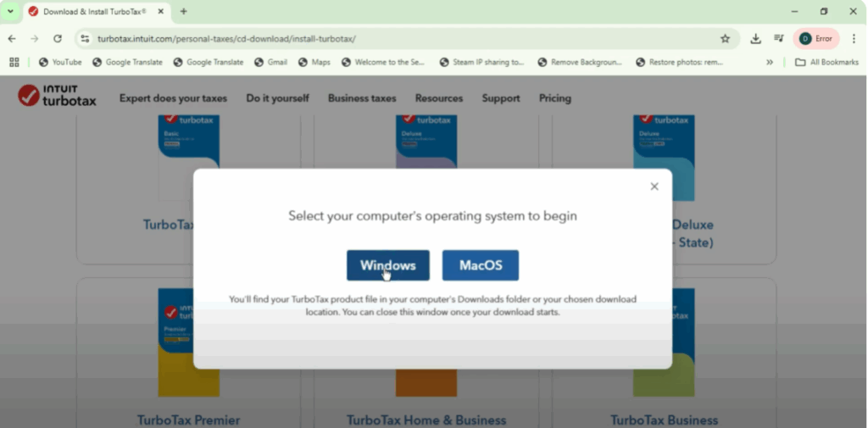Image resolution: width=868 pixels, height=428 pixels.
Task: Open a new browser tab
Action: [x=184, y=11]
